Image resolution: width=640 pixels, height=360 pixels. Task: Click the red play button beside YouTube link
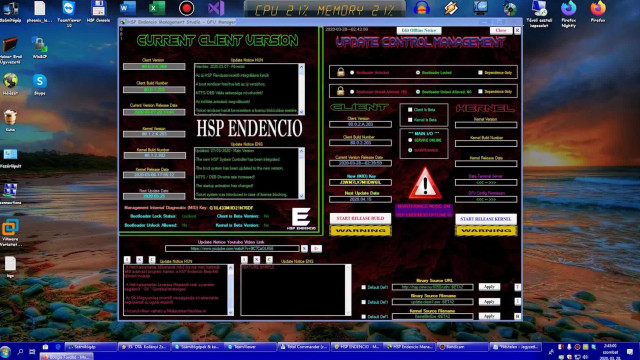pyautogui.click(x=316, y=248)
